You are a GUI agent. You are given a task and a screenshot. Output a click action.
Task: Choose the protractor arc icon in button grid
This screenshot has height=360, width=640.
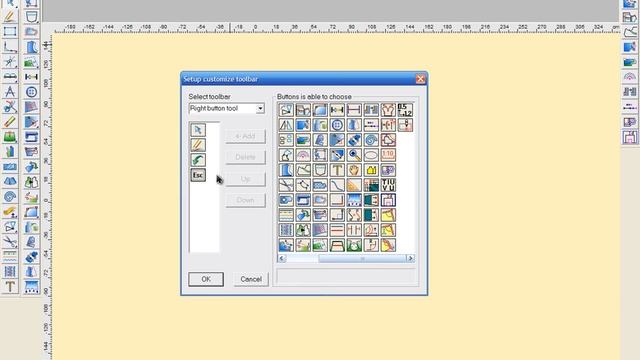[303, 155]
